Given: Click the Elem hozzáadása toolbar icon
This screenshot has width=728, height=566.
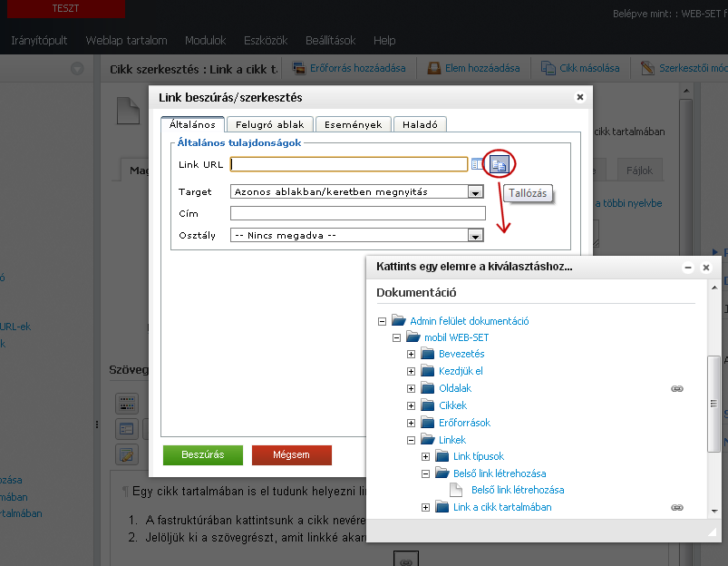Looking at the screenshot, I should coord(434,68).
